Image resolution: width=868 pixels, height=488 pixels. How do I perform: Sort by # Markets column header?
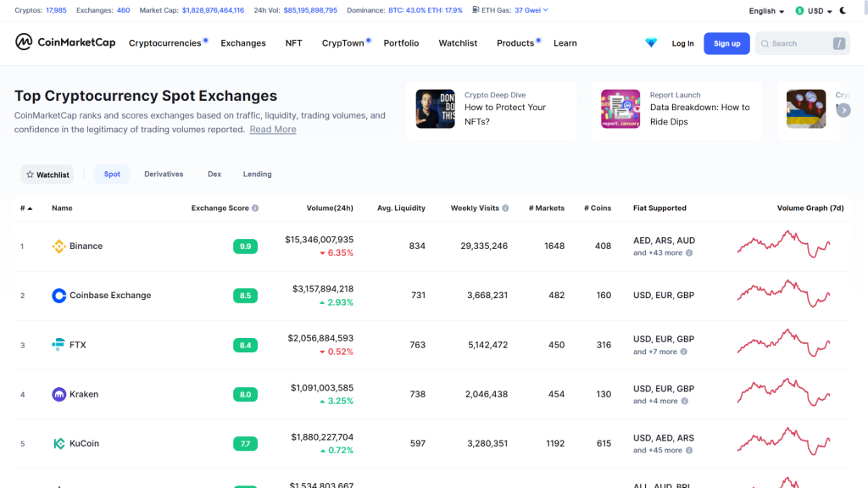pyautogui.click(x=547, y=208)
